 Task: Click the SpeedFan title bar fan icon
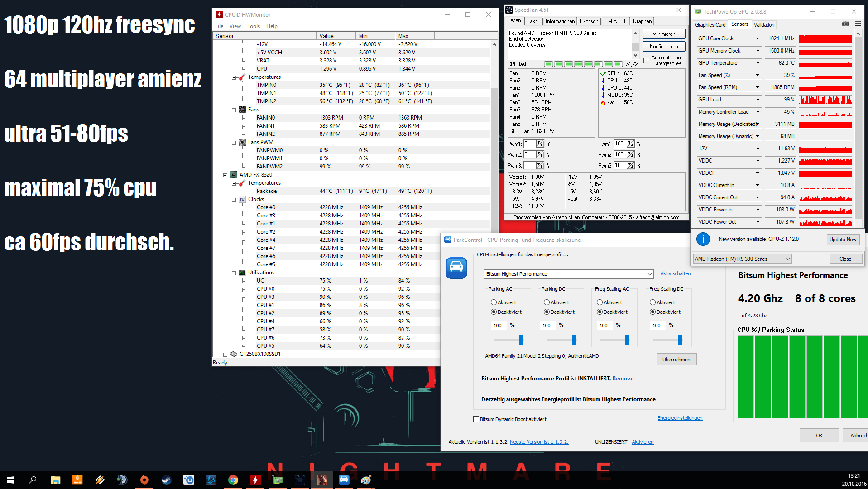click(509, 10)
